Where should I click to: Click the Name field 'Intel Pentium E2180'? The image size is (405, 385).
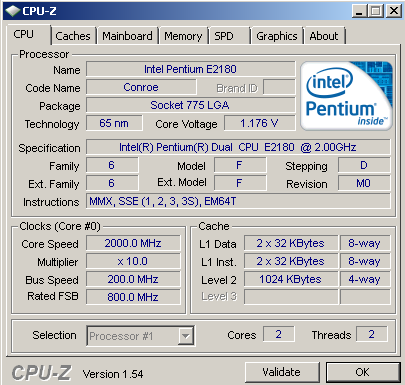click(x=191, y=69)
